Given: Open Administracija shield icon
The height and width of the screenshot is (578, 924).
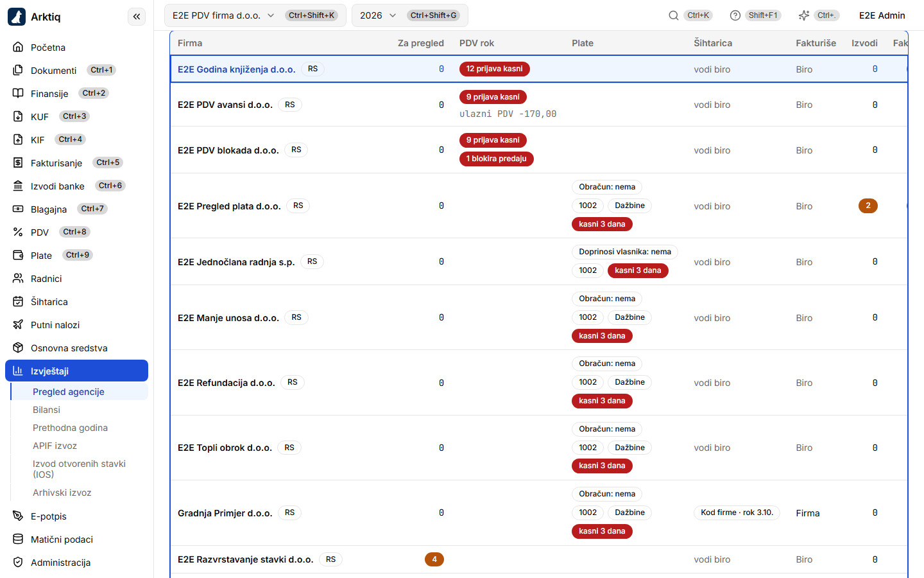Looking at the screenshot, I should (18, 563).
